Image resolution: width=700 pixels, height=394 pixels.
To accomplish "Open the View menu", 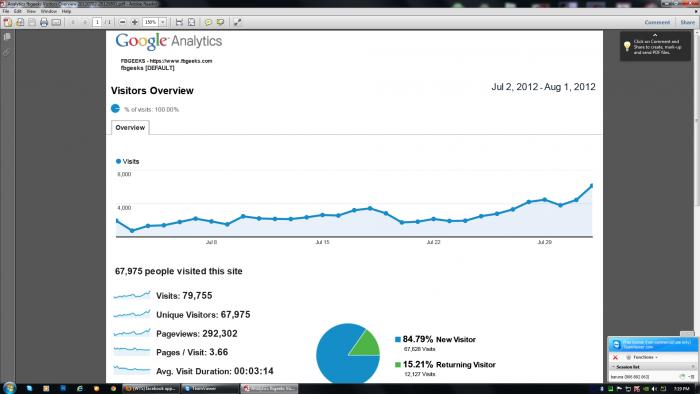I will point(31,11).
